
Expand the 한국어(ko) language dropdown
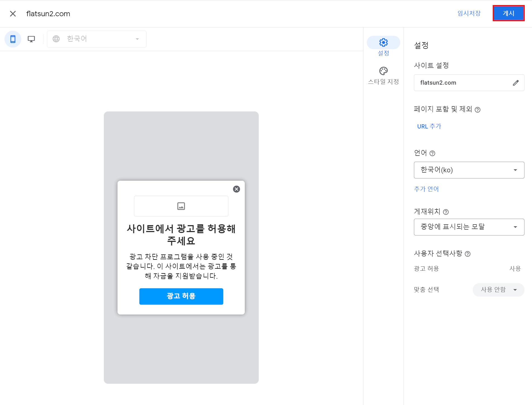[469, 170]
